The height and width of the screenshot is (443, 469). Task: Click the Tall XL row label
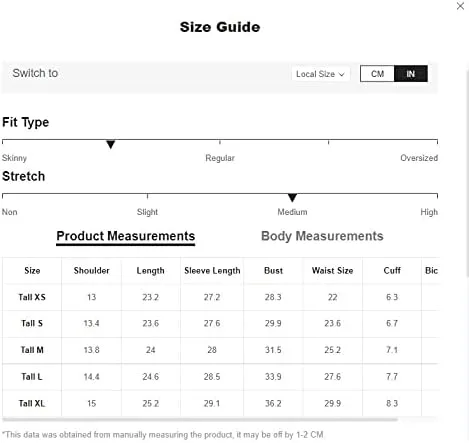(32, 403)
